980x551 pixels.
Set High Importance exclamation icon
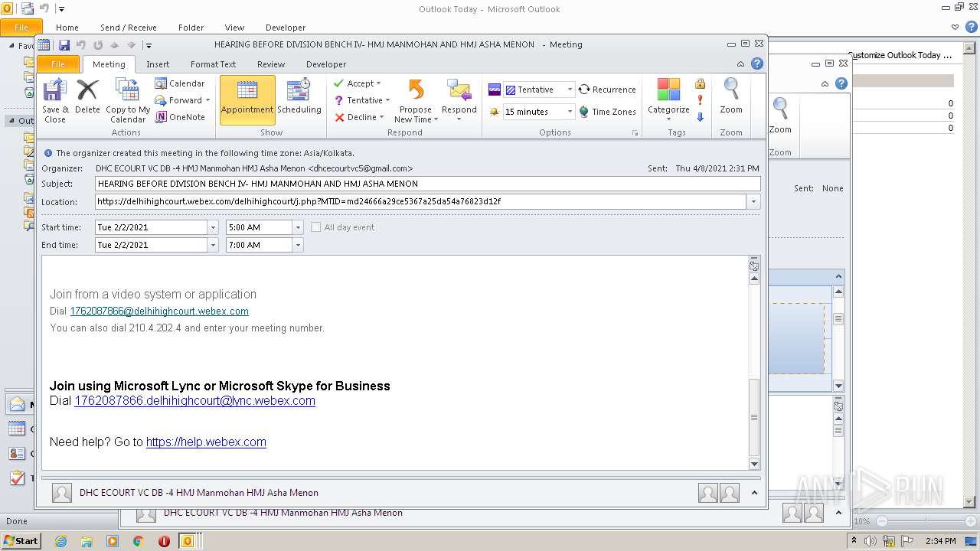pyautogui.click(x=700, y=100)
